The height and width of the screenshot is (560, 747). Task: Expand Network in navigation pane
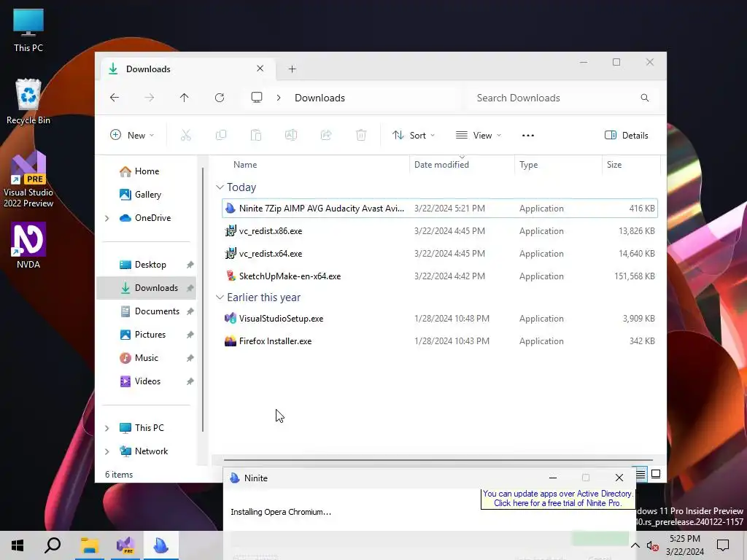pyautogui.click(x=107, y=451)
